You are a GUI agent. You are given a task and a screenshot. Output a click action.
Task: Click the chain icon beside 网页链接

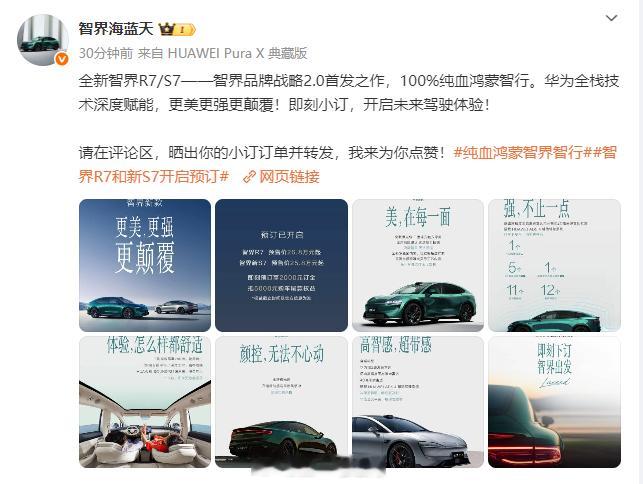pyautogui.click(x=249, y=177)
